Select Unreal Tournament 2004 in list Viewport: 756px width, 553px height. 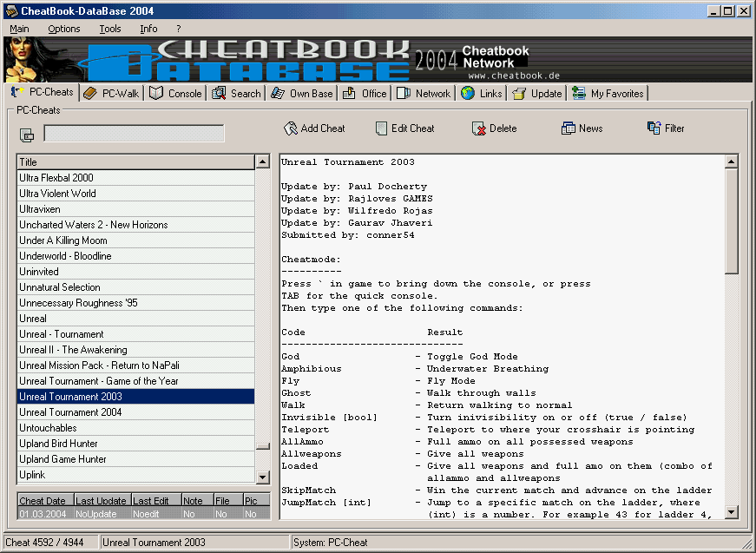[70, 412]
